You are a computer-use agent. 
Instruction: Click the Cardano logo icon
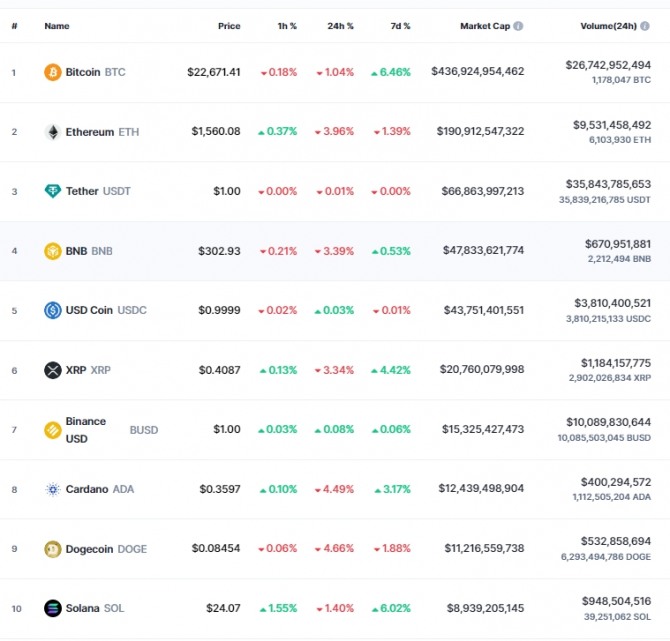click(x=53, y=489)
